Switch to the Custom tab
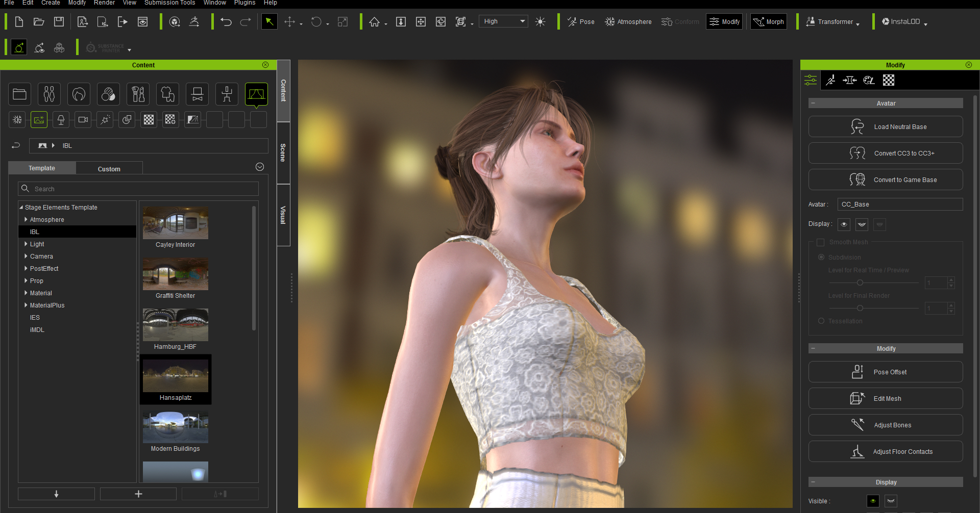The height and width of the screenshot is (513, 980). click(109, 168)
